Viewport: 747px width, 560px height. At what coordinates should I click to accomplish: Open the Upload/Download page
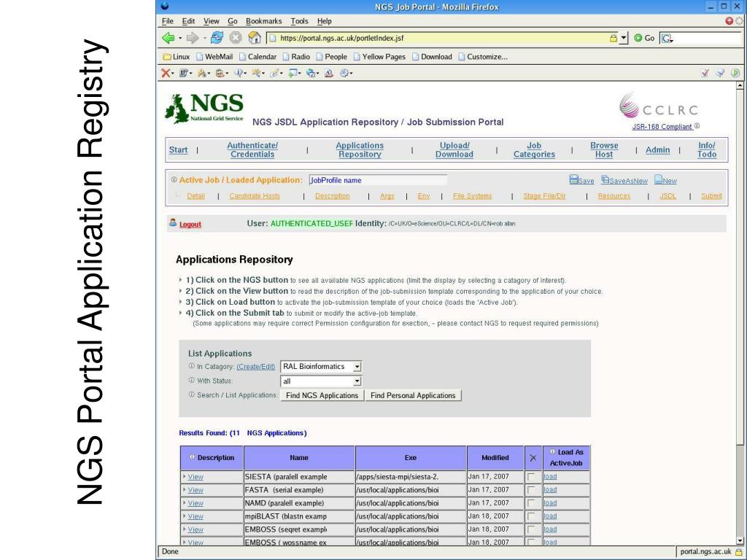[x=454, y=149]
